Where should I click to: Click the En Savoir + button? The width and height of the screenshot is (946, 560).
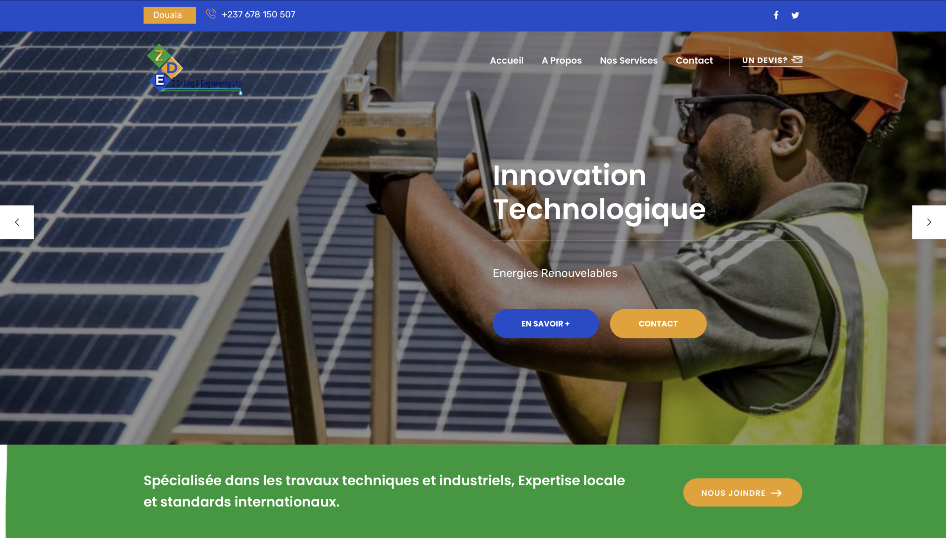545,324
